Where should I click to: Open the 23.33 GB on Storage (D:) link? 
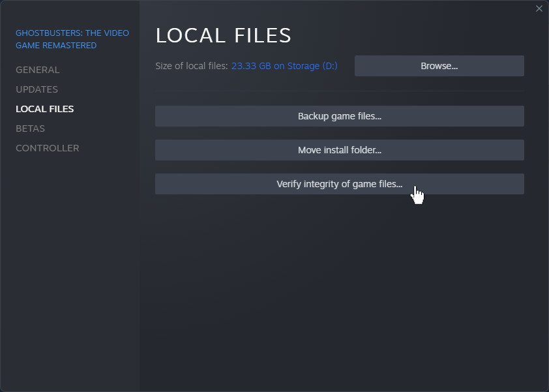(x=284, y=66)
